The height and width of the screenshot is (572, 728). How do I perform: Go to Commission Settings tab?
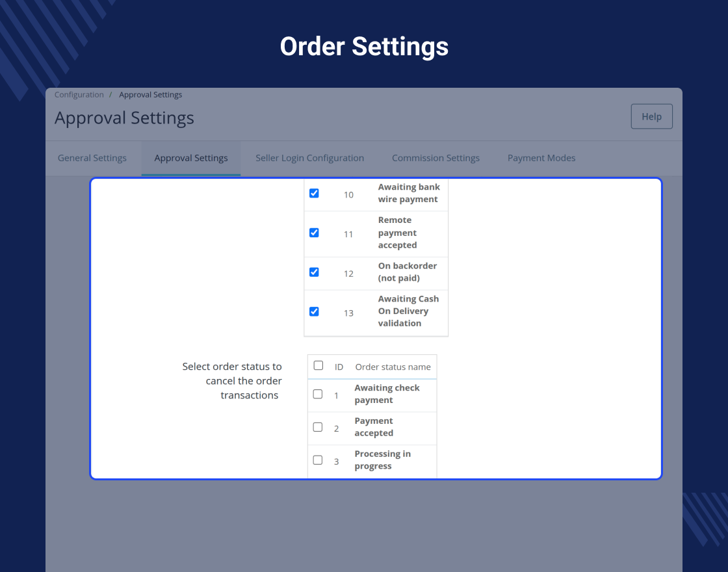[x=435, y=158]
